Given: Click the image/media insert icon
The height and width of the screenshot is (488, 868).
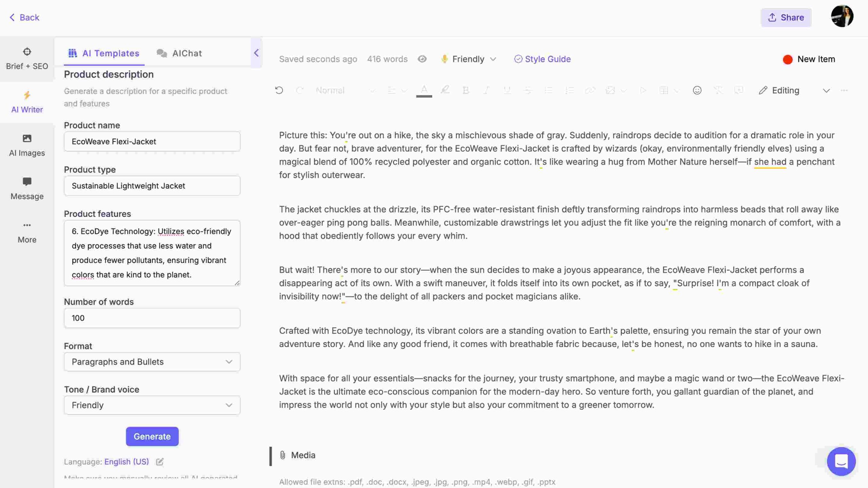Looking at the screenshot, I should pos(610,90).
